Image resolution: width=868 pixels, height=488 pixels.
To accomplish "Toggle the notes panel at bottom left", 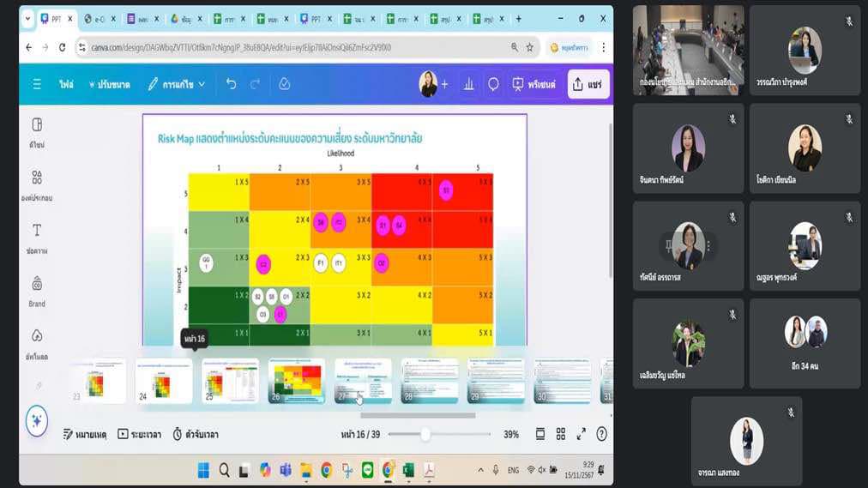I will tap(85, 435).
